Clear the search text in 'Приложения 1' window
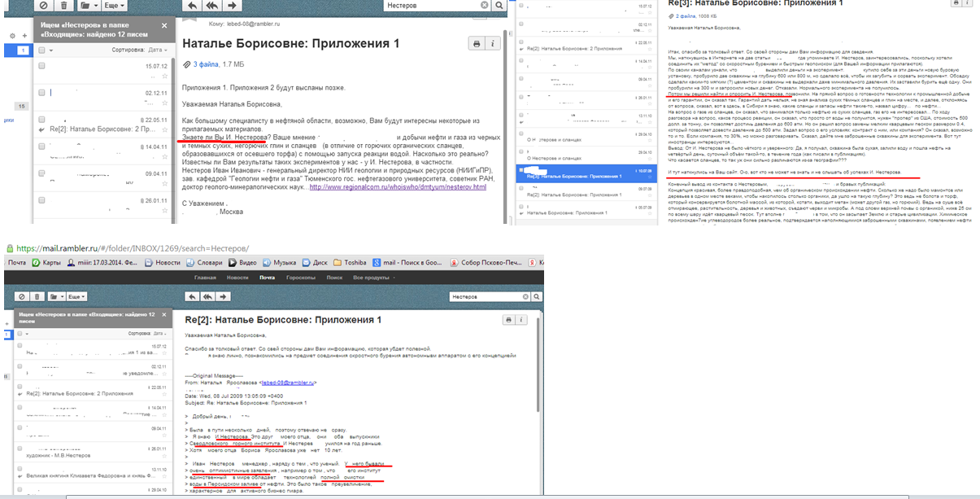This screenshot has width=980, height=499. point(486,5)
